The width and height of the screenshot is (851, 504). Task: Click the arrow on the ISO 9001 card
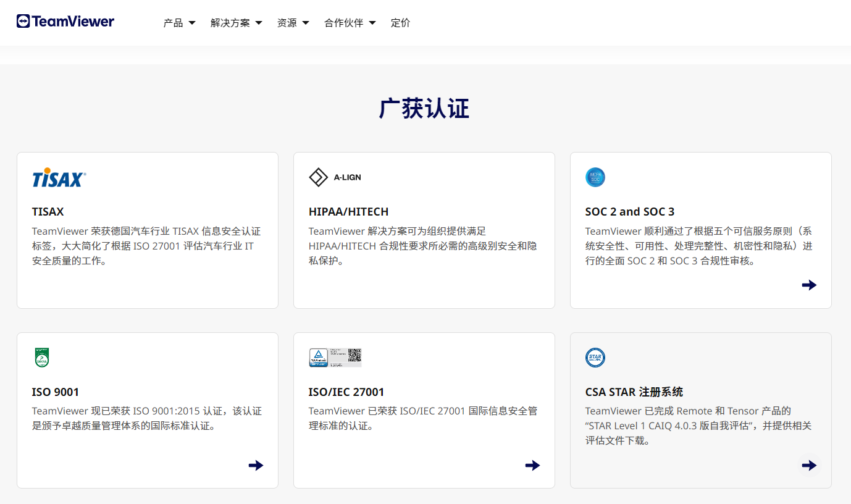[256, 465]
